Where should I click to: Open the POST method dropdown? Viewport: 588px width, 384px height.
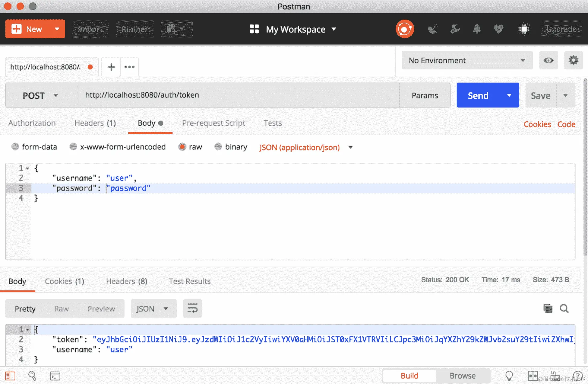click(41, 95)
